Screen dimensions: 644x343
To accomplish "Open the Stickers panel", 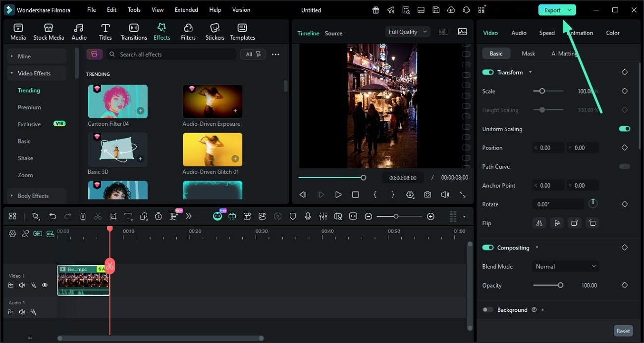I will click(215, 32).
